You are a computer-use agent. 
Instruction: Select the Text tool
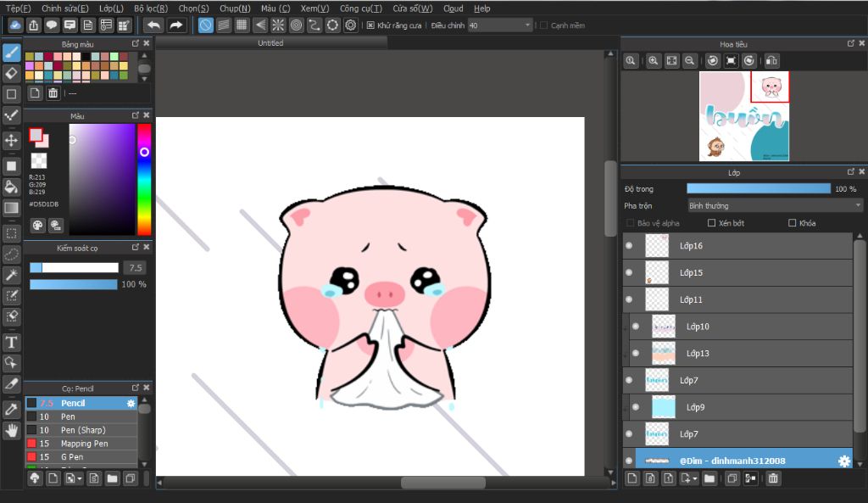[x=12, y=343]
